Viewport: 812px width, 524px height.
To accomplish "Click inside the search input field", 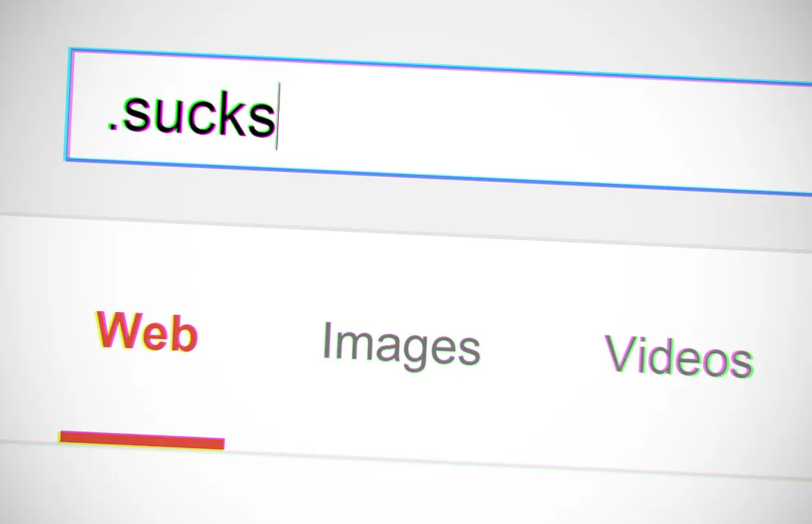I will (439, 122).
